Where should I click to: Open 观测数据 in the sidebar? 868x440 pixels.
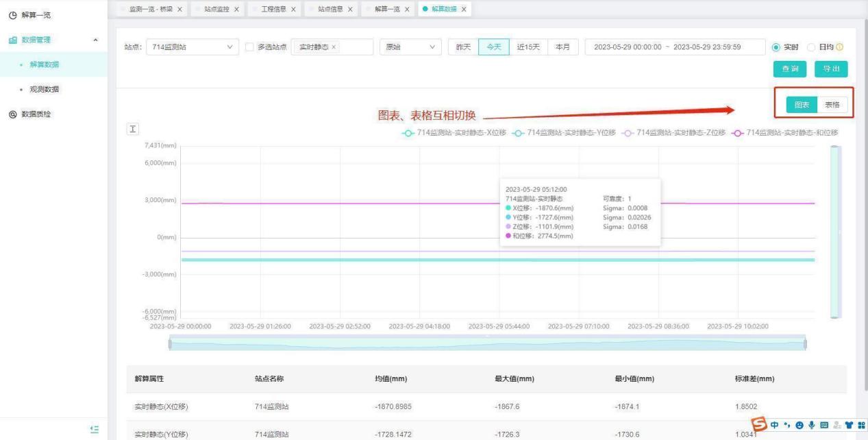point(42,90)
